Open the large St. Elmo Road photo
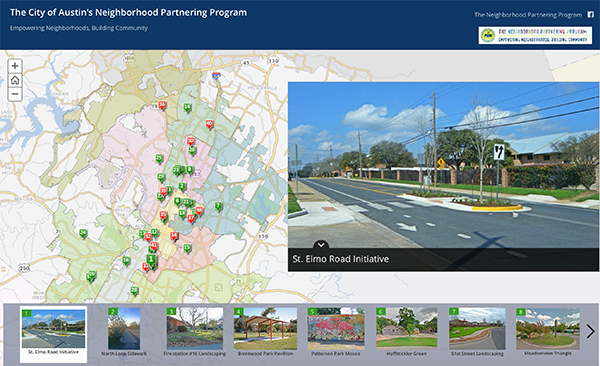The height and width of the screenshot is (366, 600). pyautogui.click(x=443, y=165)
